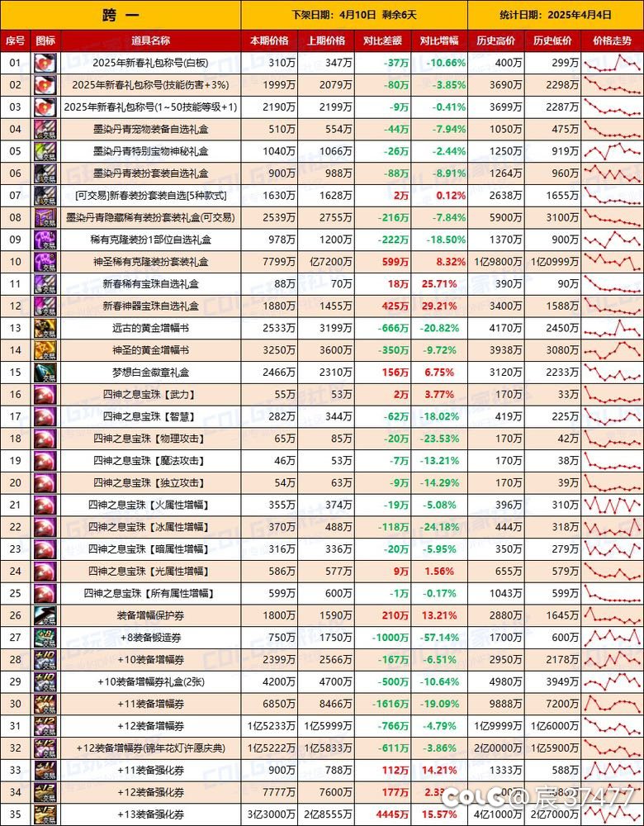Open the price trend chart for +8装备锻造券
Viewport: 644px width, 826px height.
pyautogui.click(x=613, y=638)
